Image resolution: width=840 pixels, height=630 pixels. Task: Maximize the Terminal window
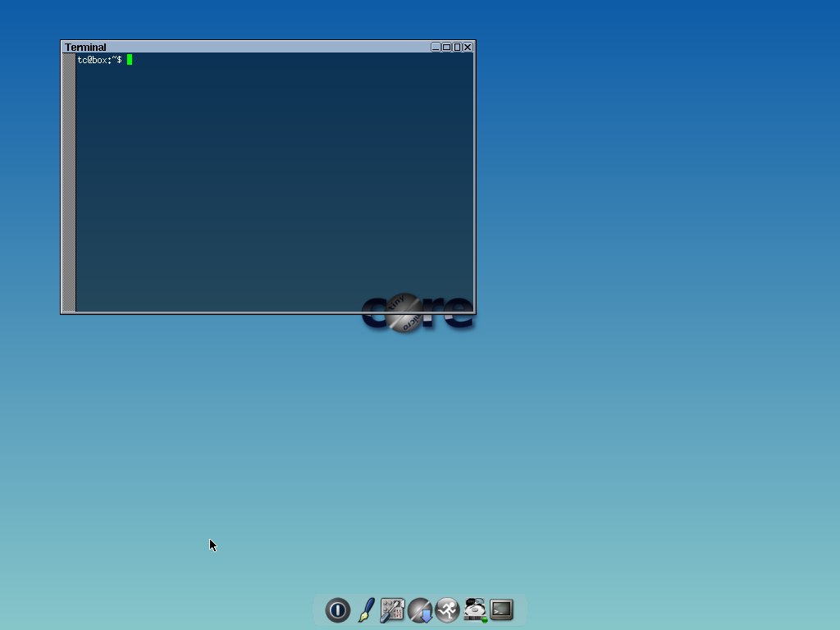coord(446,47)
